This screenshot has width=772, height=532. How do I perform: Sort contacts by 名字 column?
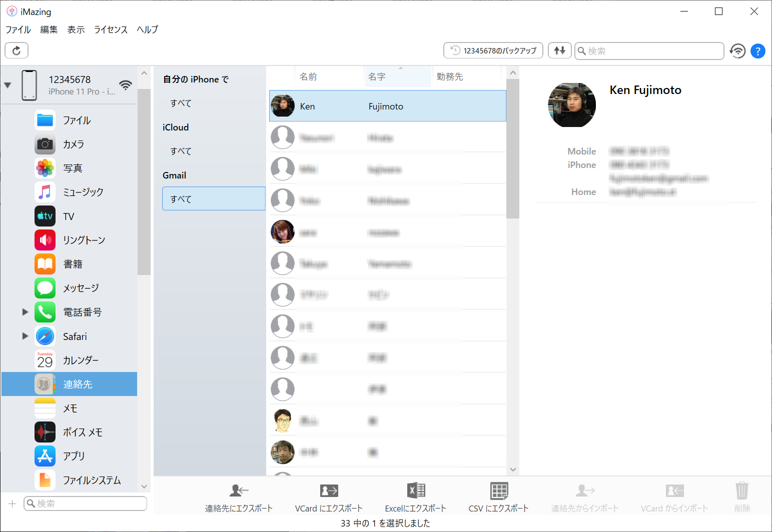coord(397,76)
